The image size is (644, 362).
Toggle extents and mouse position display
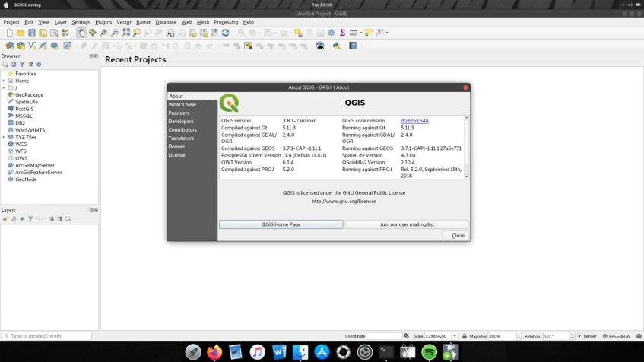[x=406, y=336]
